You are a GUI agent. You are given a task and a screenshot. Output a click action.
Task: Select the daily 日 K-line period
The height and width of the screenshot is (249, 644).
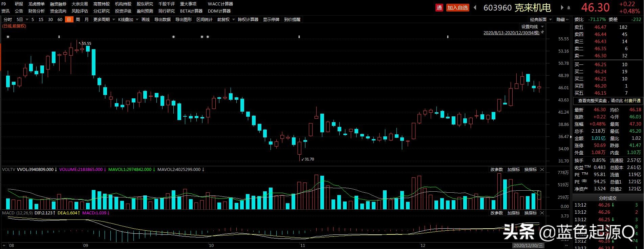(x=69, y=20)
